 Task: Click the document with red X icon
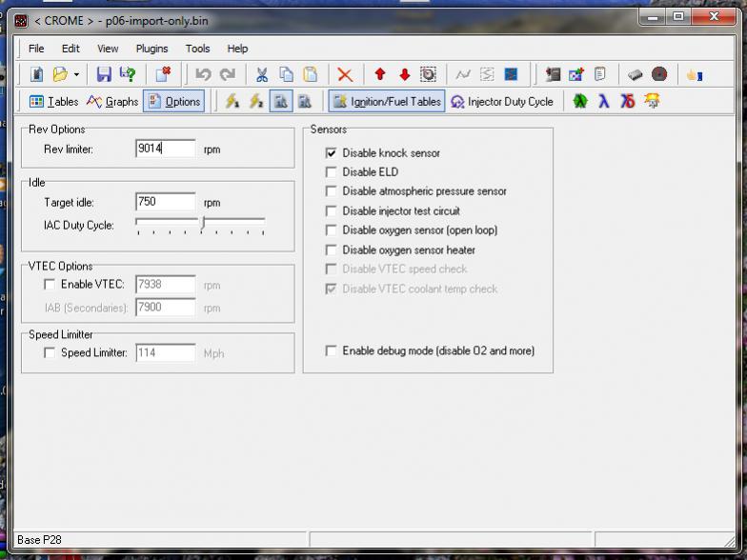[164, 74]
